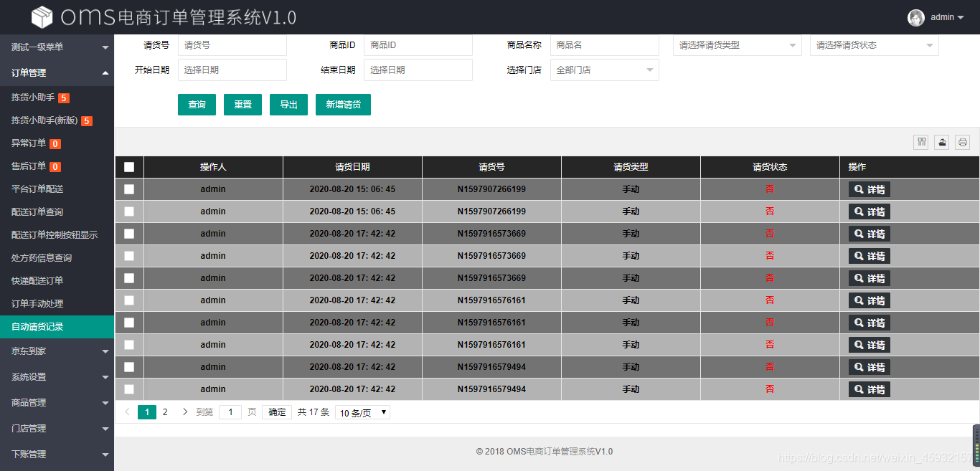Open the admin user avatar
This screenshot has width=980, height=471.
916,17
